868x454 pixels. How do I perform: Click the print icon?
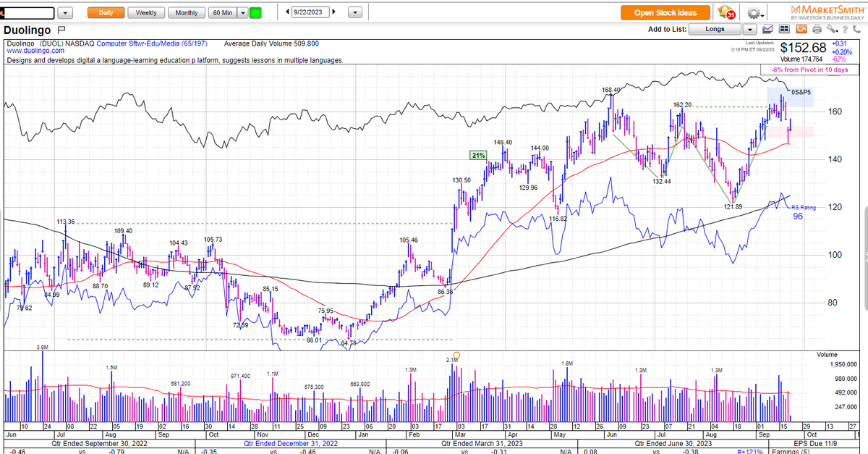tap(817, 29)
